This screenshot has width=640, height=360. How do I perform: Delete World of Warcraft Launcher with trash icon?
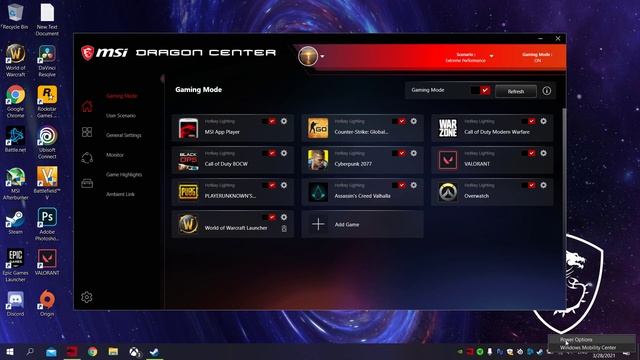284,229
